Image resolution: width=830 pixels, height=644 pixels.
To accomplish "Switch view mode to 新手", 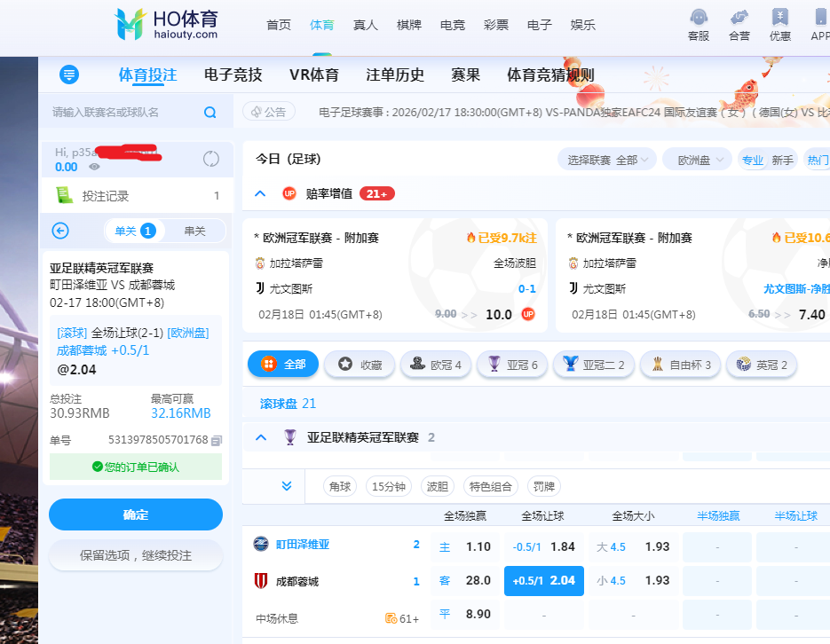I will pos(782,160).
